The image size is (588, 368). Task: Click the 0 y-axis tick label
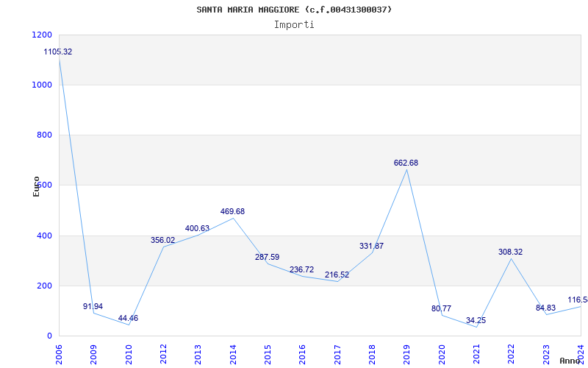pyautogui.click(x=49, y=336)
